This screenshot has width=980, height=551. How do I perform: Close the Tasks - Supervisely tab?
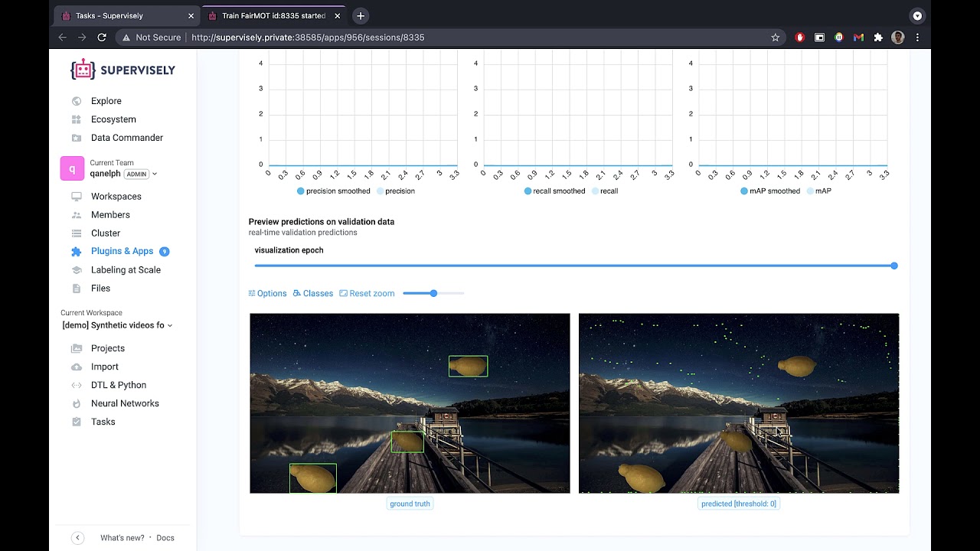191,15
